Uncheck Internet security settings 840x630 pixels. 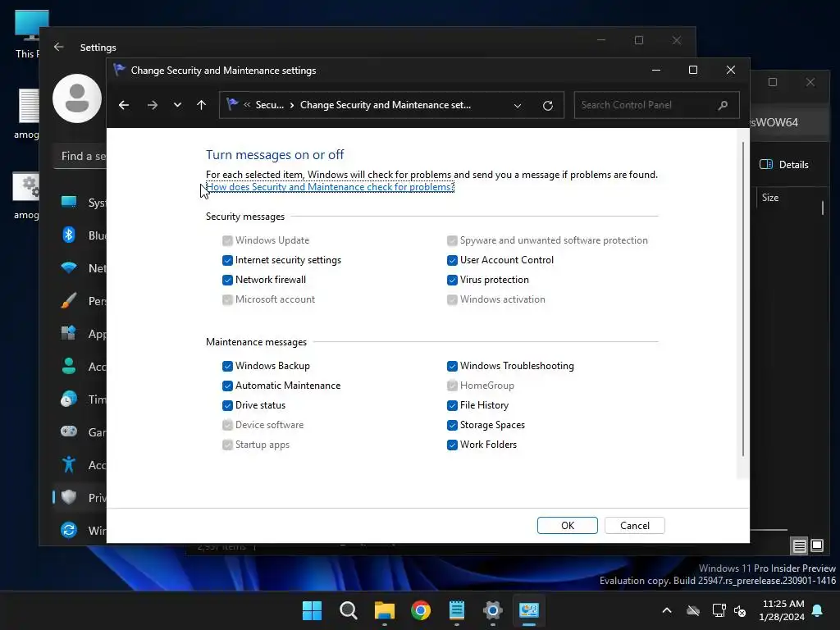pyautogui.click(x=227, y=260)
